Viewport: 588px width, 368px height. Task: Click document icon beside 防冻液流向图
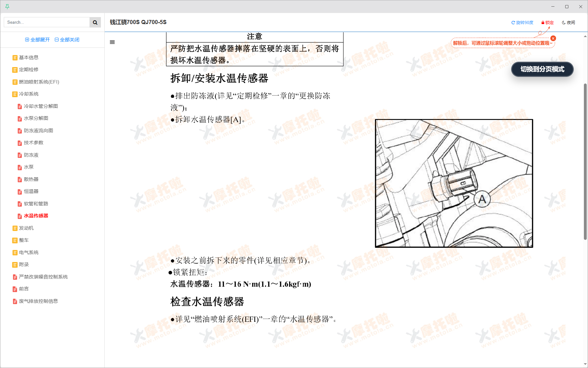point(20,130)
